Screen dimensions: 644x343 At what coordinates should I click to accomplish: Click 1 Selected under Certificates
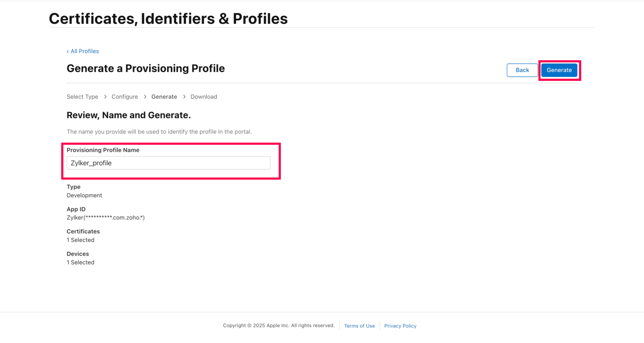(80, 240)
